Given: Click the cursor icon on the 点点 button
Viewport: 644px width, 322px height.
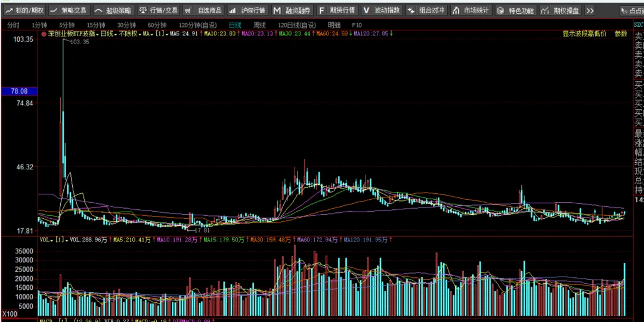Looking at the screenshot, I should [624, 11].
